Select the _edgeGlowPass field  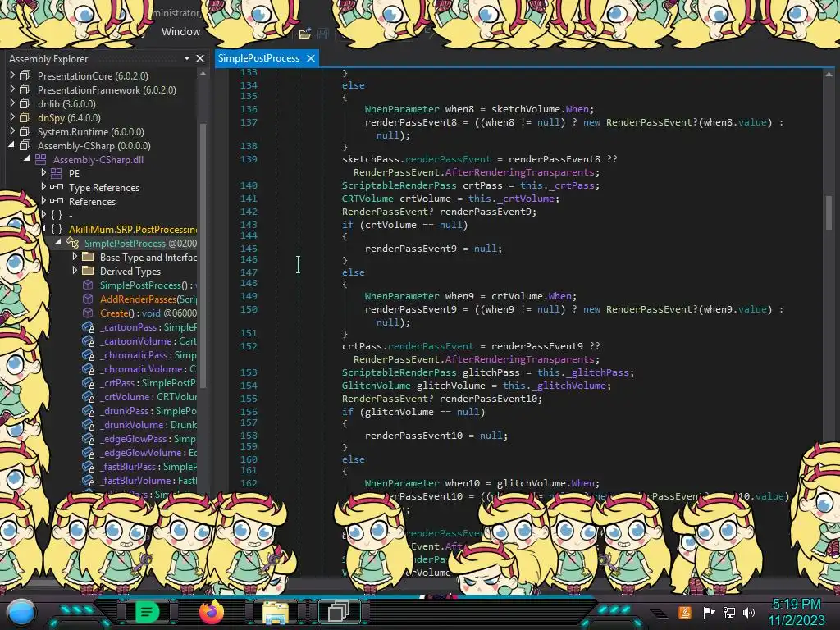148,439
